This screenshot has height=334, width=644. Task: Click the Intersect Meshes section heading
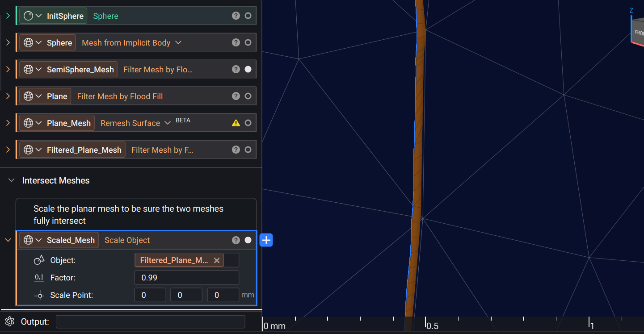[56, 180]
